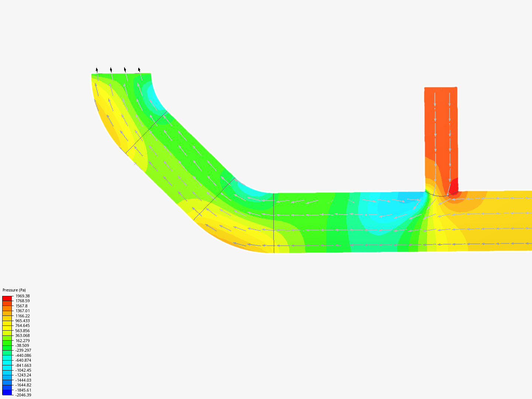
Task: Click the -440.086 legend label
Action: (23, 355)
